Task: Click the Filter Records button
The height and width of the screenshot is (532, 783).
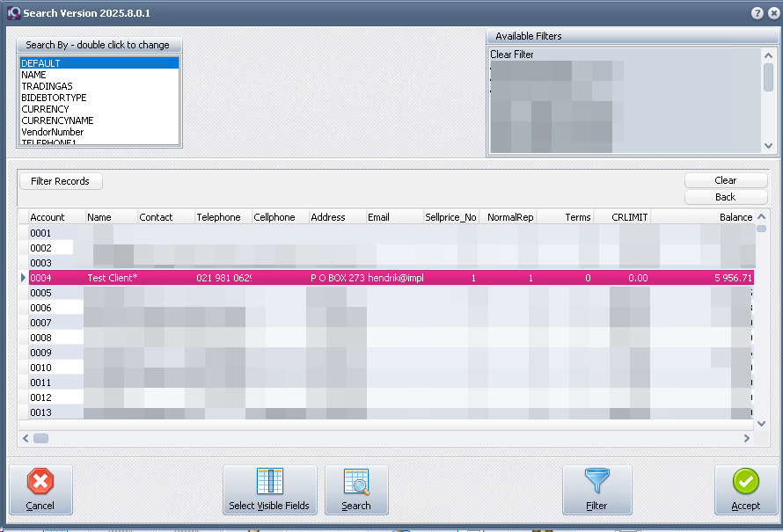Action: [x=60, y=181]
